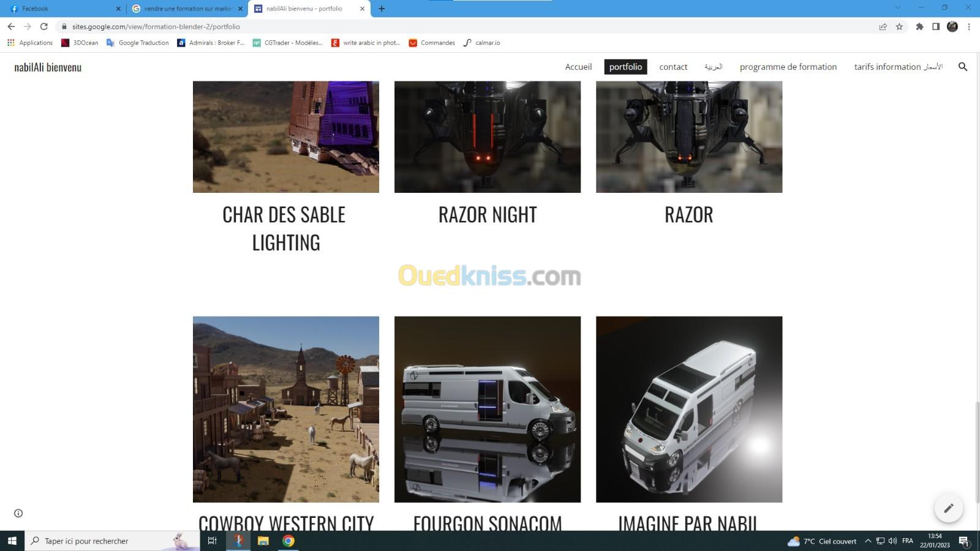Image resolution: width=980 pixels, height=551 pixels.
Task: Open Chrome extensions puzzle icon
Action: [x=919, y=26]
